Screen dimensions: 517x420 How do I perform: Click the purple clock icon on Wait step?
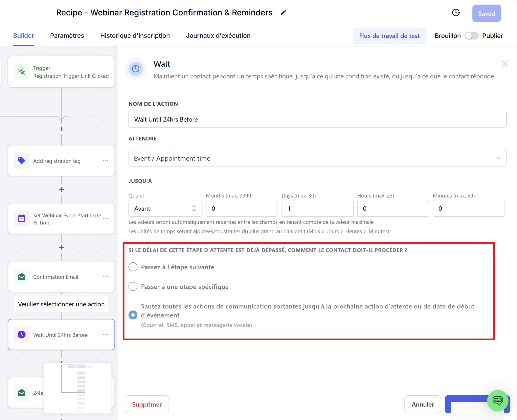tap(22, 335)
